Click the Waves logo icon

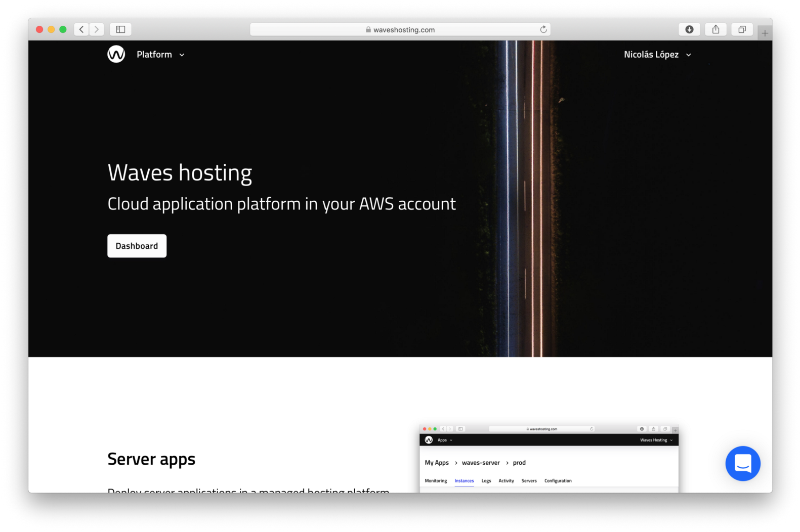pyautogui.click(x=116, y=54)
